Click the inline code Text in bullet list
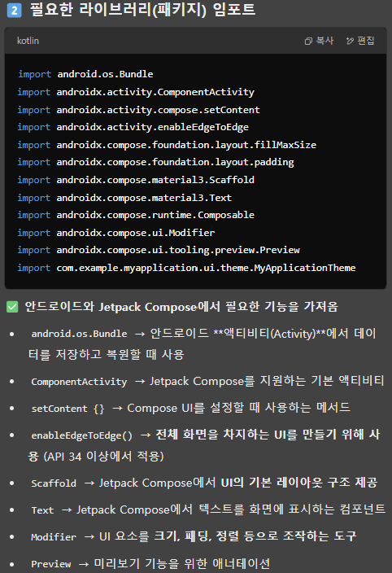Screen dimensions: 392x573 pos(42,510)
